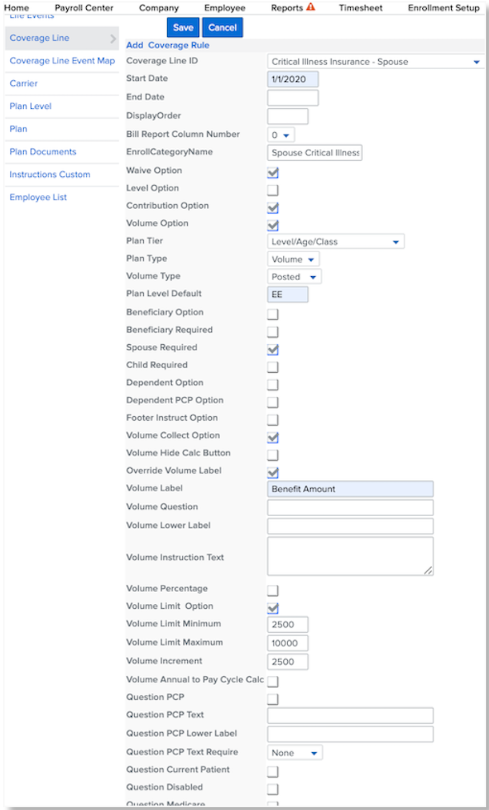The width and height of the screenshot is (489, 810).
Task: Click the Cancel button
Action: pos(223,27)
